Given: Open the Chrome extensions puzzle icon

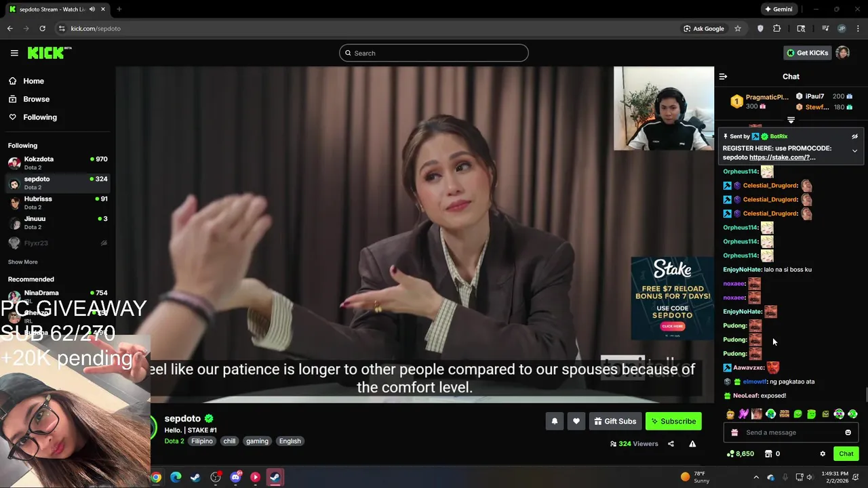Looking at the screenshot, I should pos(777,28).
